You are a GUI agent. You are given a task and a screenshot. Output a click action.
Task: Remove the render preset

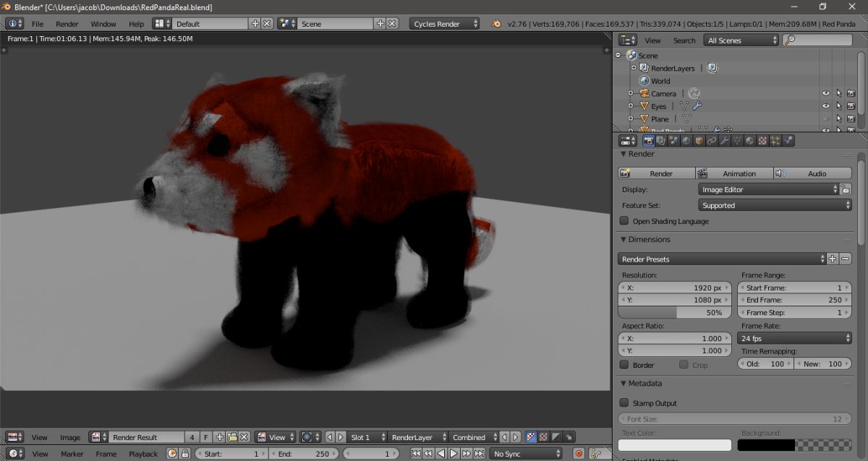tap(845, 259)
